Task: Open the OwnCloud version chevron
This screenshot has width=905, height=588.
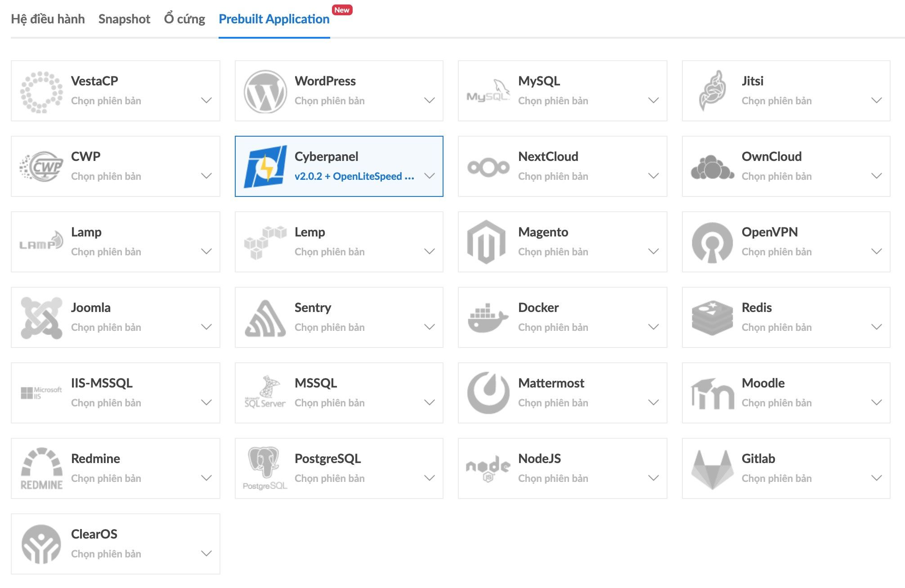Action: click(x=876, y=176)
